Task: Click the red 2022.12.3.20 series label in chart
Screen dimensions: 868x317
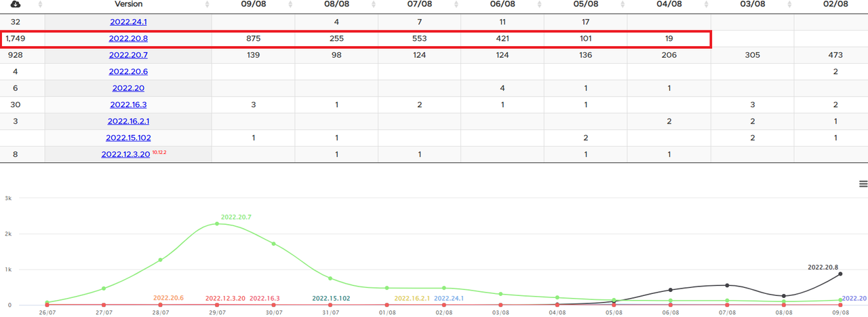Action: (225, 299)
